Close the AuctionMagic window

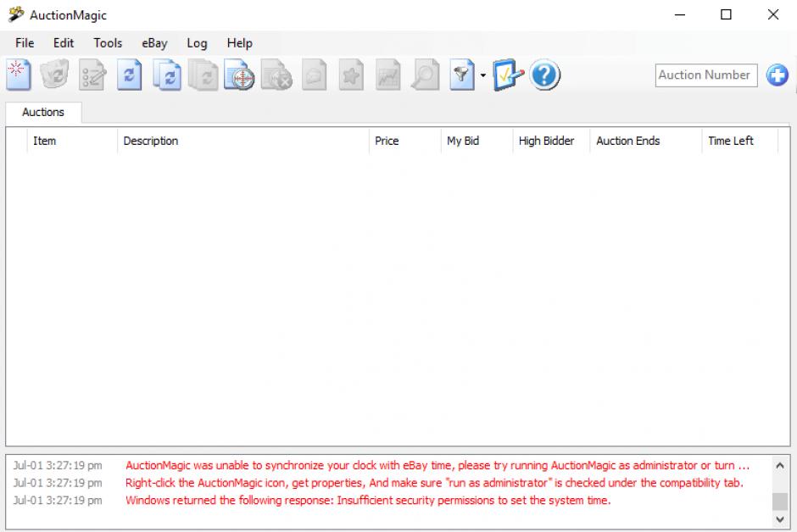pos(773,14)
